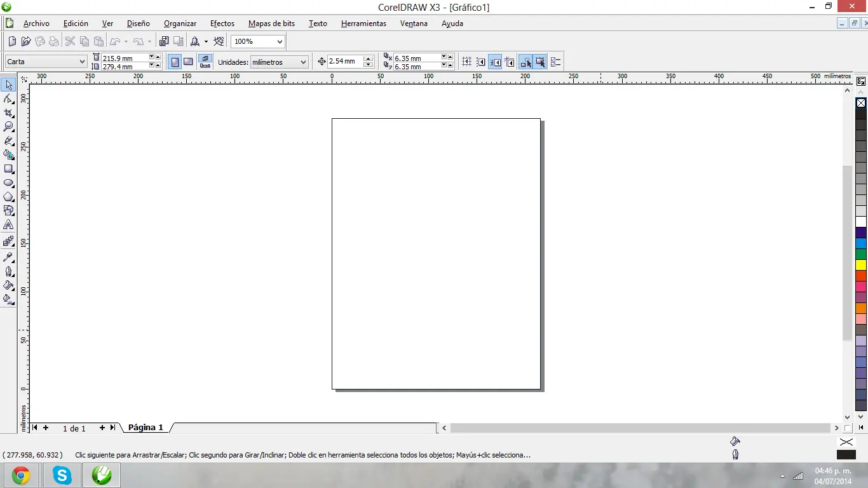Create a new document with New icon

coord(12,41)
